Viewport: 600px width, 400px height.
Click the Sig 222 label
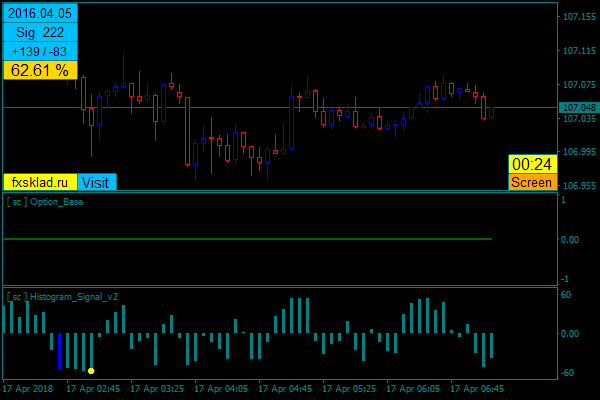pos(40,32)
